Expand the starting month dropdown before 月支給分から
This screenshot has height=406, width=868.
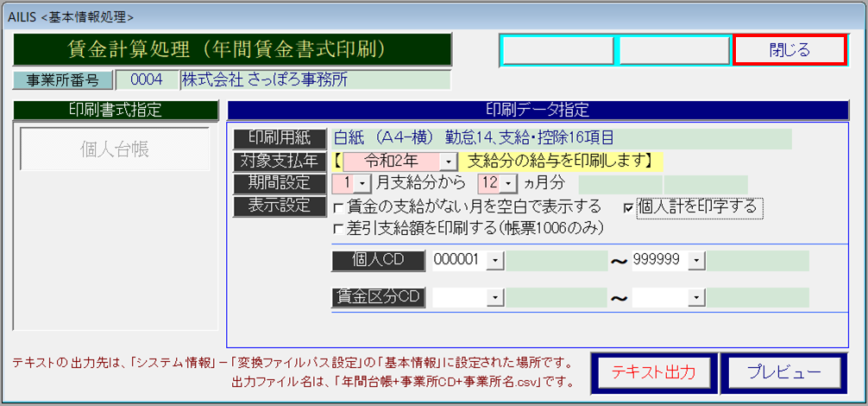(362, 184)
